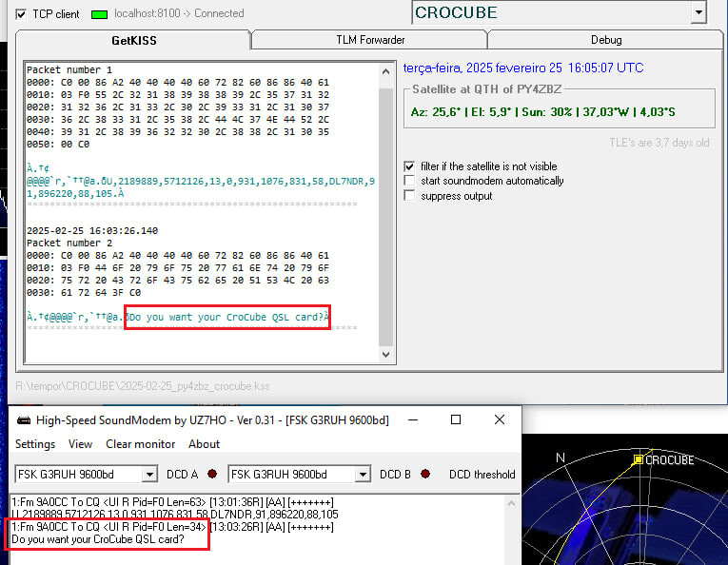Click Packet number 1 header line
This screenshot has width=728, height=565.
pos(69,69)
